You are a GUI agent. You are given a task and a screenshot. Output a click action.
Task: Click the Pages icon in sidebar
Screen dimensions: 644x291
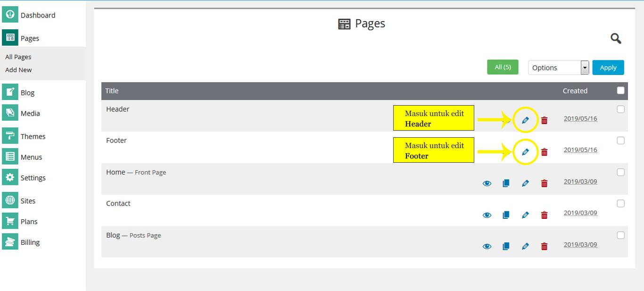pyautogui.click(x=10, y=38)
